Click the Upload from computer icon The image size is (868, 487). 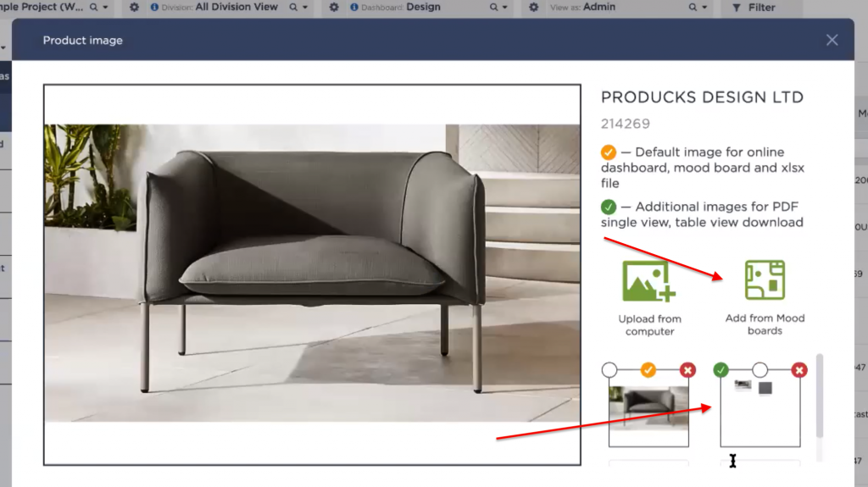(648, 281)
